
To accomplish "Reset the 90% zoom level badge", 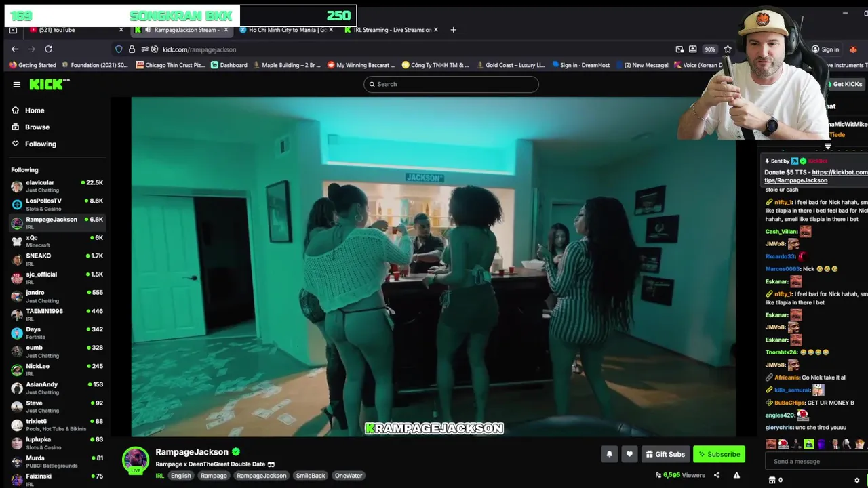I will [710, 49].
